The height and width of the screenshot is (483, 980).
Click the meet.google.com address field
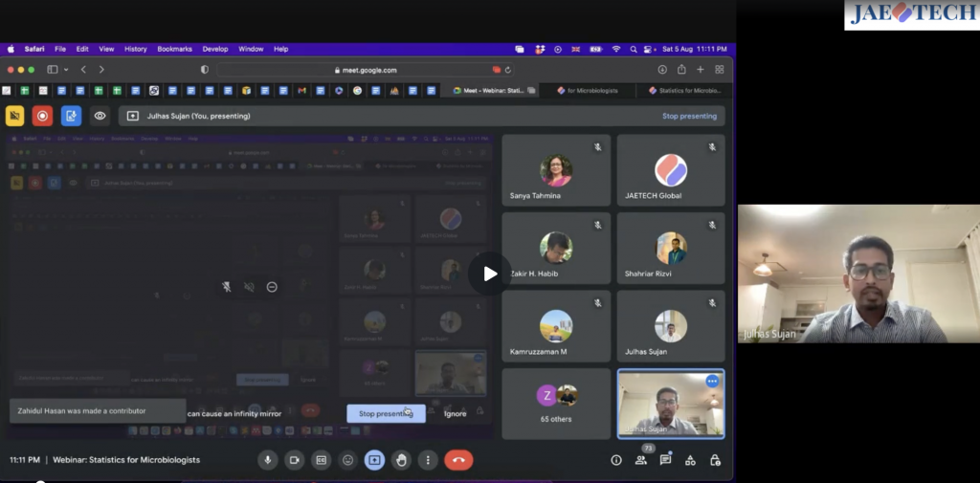(366, 70)
